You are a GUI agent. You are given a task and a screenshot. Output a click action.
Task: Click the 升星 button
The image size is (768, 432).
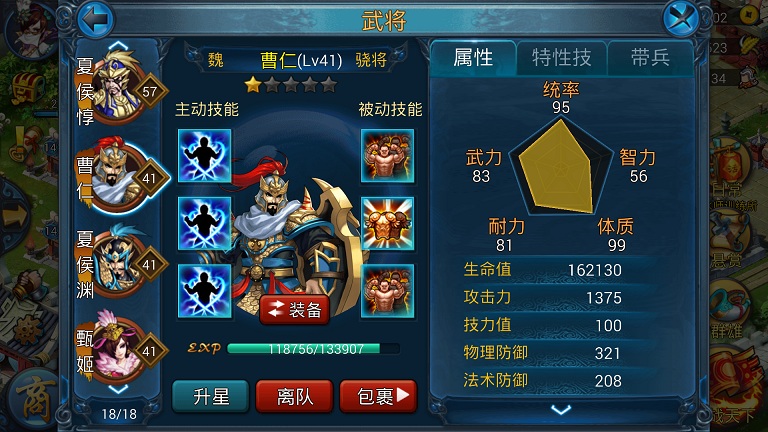click(211, 396)
